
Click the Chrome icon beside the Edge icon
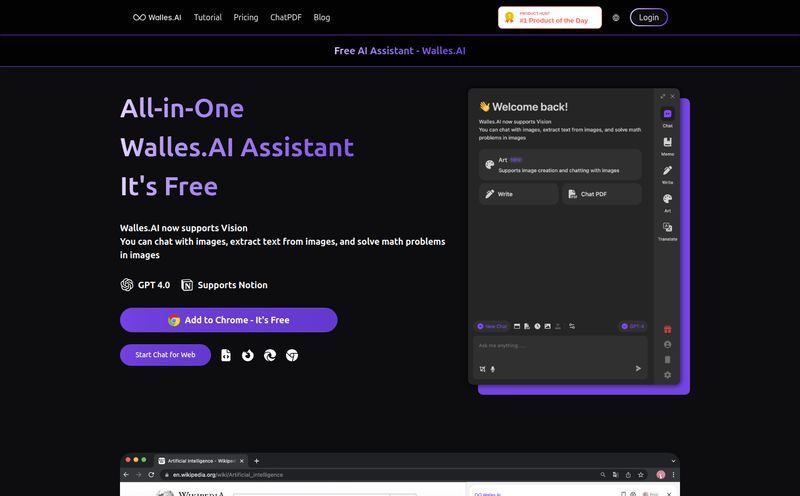(x=292, y=355)
